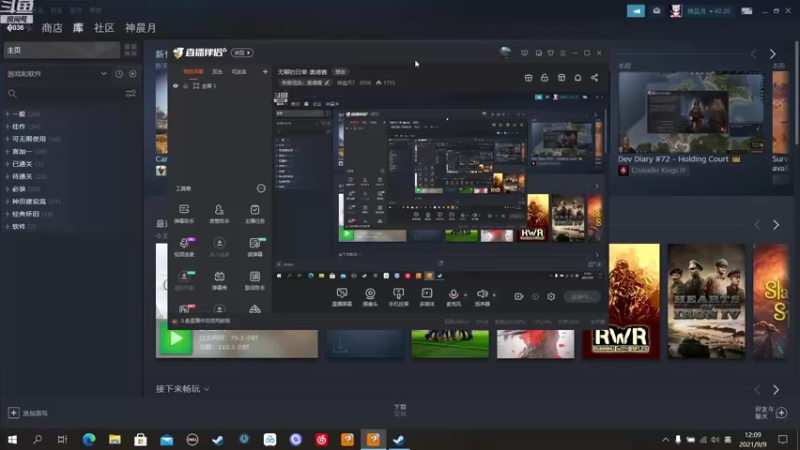Viewport: 800px width, 450px height.
Task: Click the 添加游戏 add game button
Action: coord(28,413)
